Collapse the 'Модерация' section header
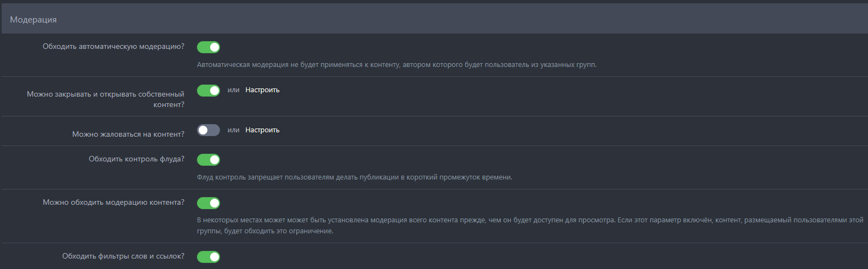The height and width of the screenshot is (269, 868). (x=33, y=20)
